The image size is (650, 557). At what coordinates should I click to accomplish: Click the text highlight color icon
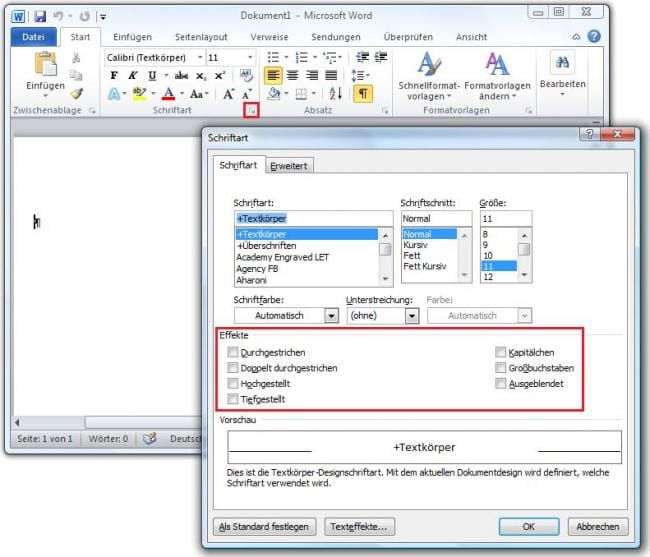(x=139, y=94)
